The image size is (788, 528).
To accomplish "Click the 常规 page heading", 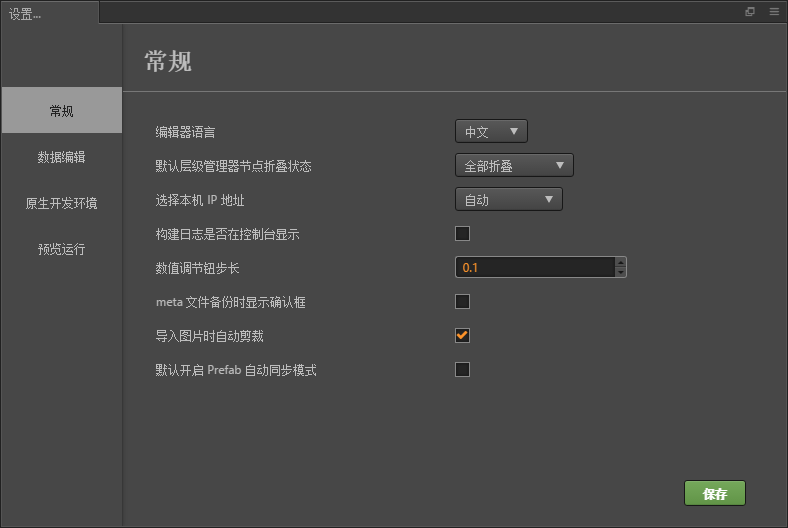I will pos(168,61).
